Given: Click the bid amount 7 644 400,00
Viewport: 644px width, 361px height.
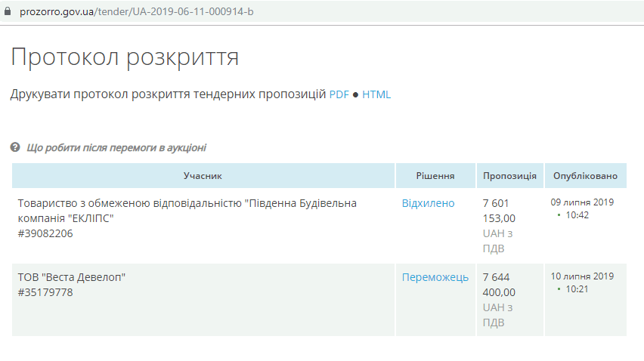Looking at the screenshot, I should 499,285.
